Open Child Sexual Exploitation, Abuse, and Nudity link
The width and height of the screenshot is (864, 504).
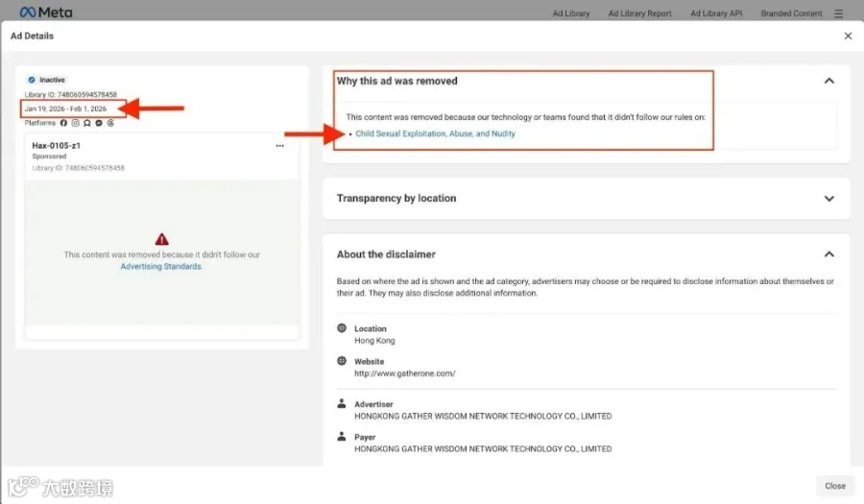[x=435, y=133]
